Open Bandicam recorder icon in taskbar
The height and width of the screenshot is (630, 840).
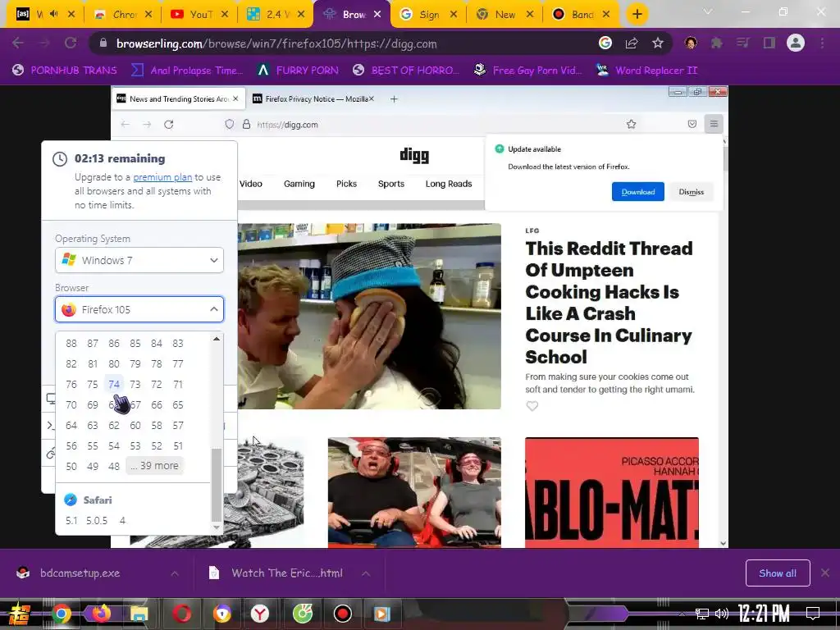pyautogui.click(x=342, y=614)
